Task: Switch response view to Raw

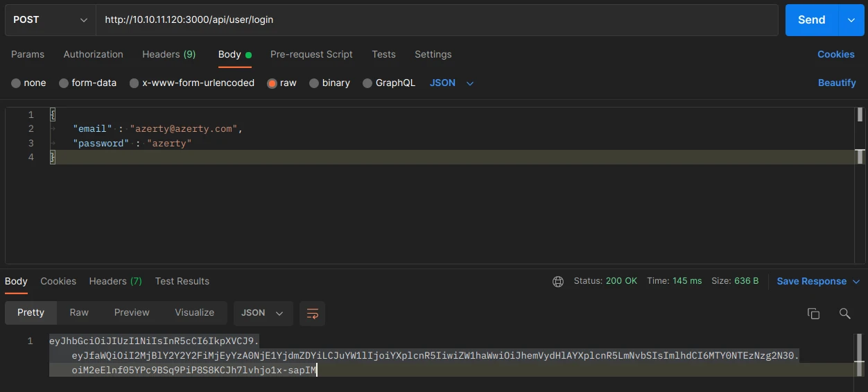Action: (79, 313)
